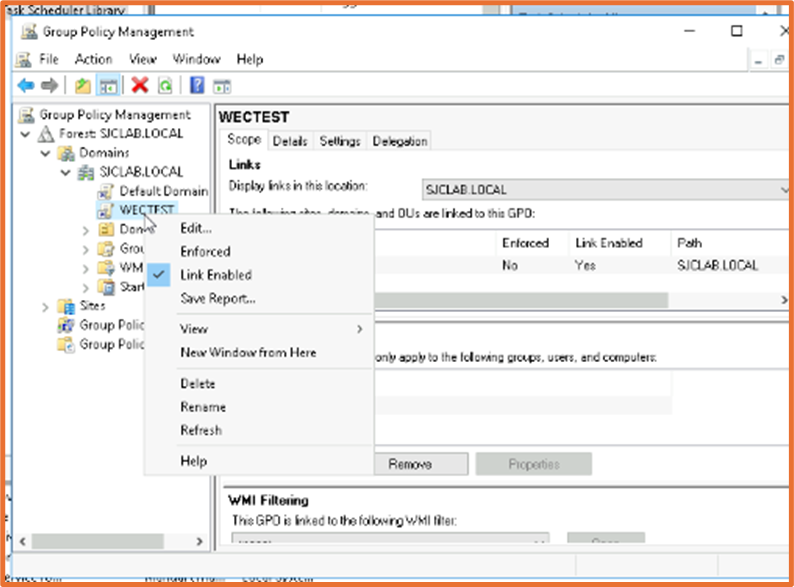Click the green Refresh toolbar icon
Image resolution: width=794 pixels, height=587 pixels.
166,86
